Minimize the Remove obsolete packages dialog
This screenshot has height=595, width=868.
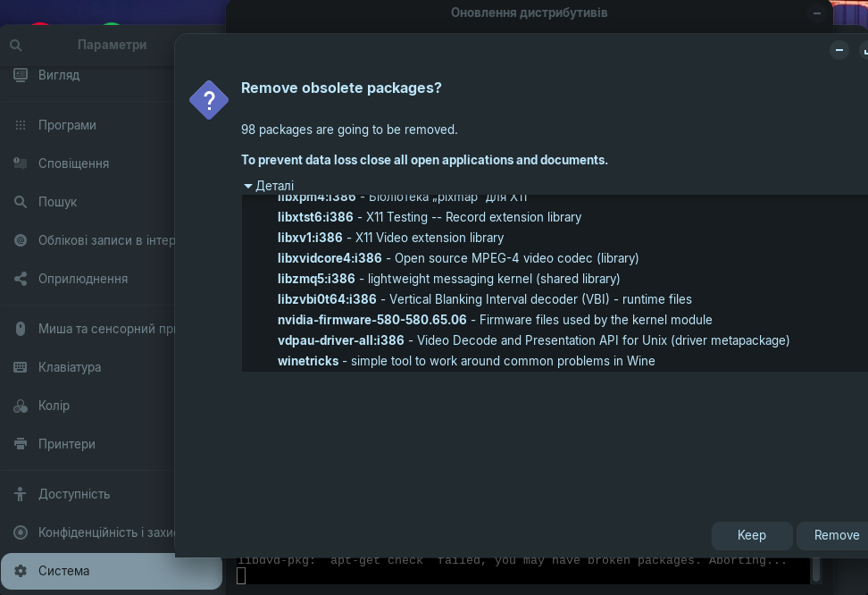click(839, 50)
